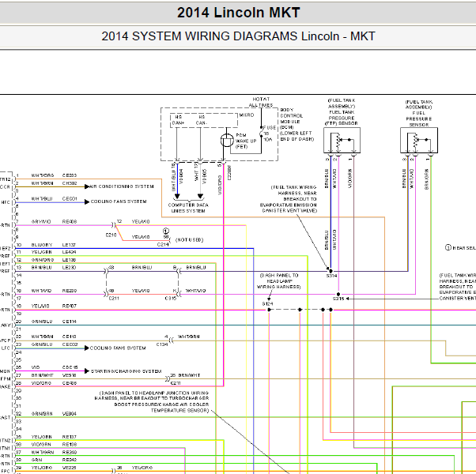
Task: Click the "RE408" circuit code on pin 7
Action: 70,222
